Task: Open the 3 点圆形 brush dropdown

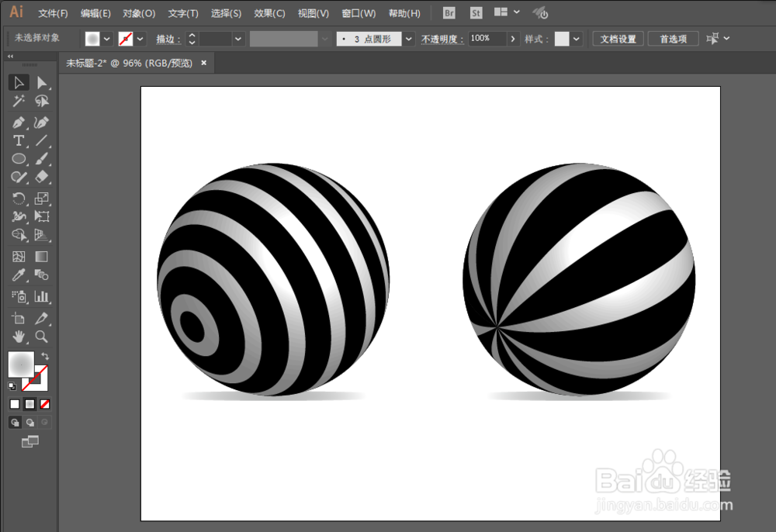Action: point(408,39)
